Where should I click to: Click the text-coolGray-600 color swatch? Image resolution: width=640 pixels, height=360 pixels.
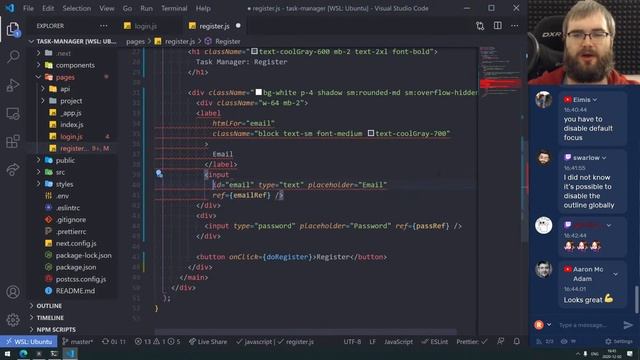point(254,51)
